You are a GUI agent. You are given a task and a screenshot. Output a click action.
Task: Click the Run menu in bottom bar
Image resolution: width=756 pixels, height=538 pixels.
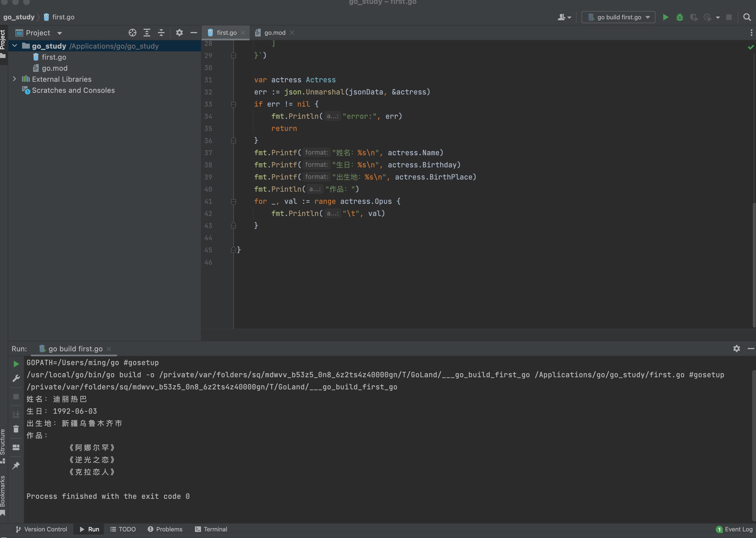pyautogui.click(x=93, y=529)
